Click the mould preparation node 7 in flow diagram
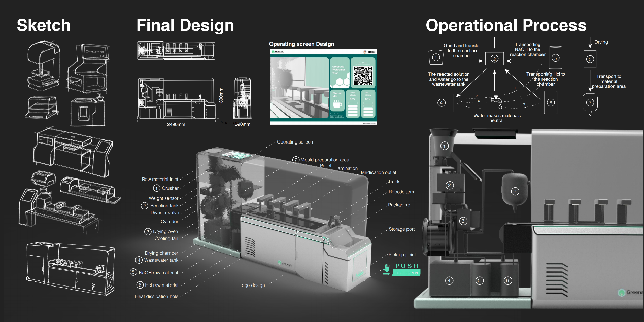Screen dimensions: 644x322 tap(590, 103)
